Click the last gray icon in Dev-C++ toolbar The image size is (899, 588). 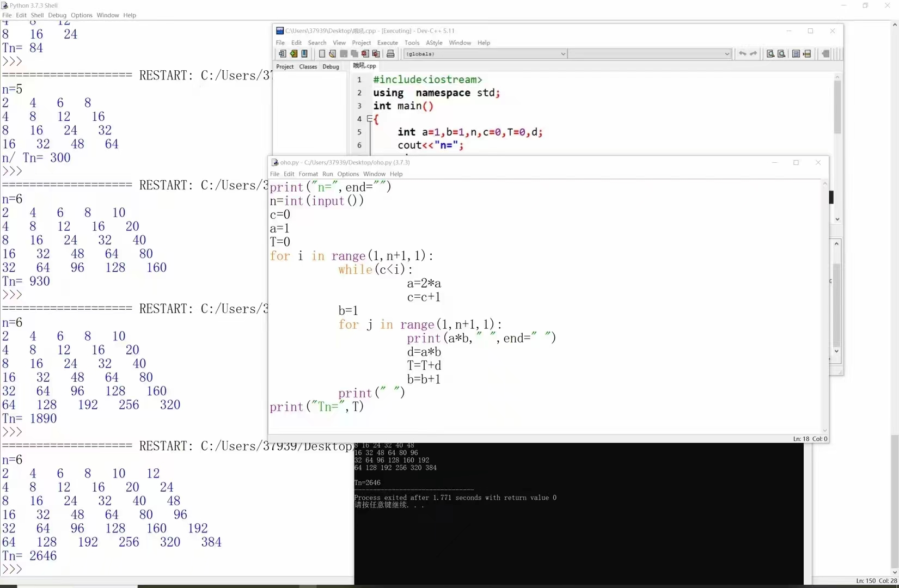(825, 54)
